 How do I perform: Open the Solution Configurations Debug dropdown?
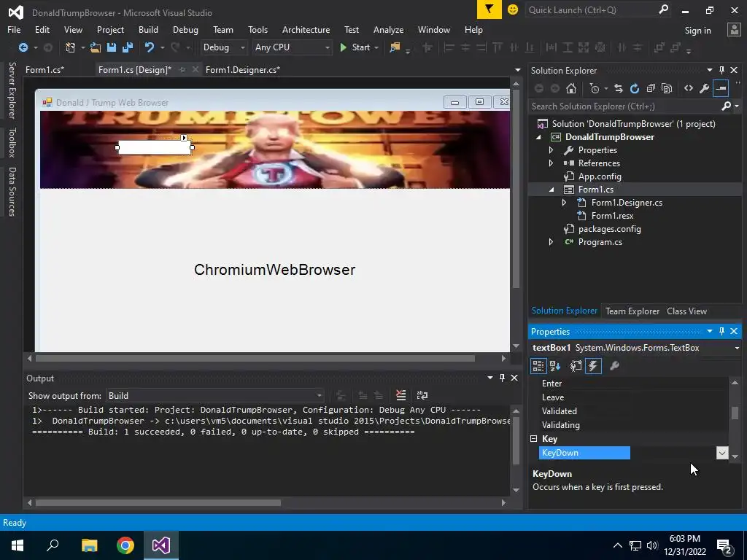242,47
